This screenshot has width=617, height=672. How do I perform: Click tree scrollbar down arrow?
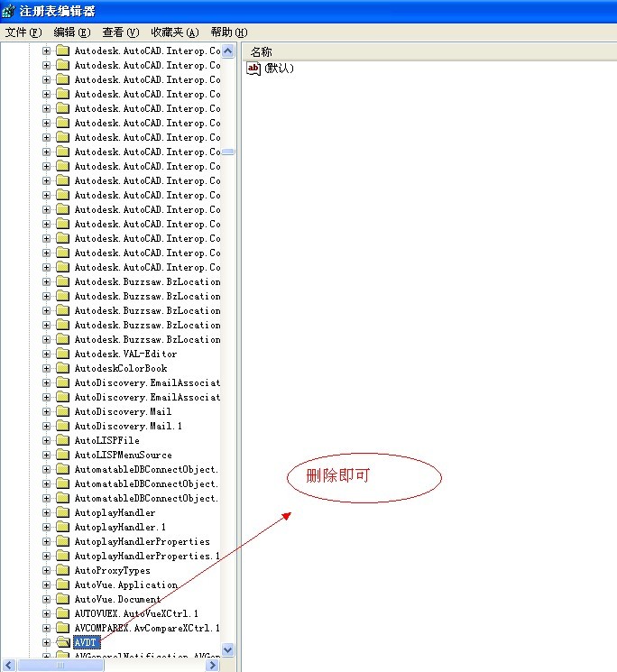(x=228, y=649)
